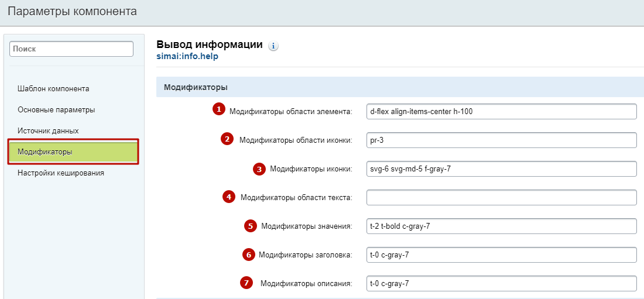
Task: Click the red number 1 marker badge
Action: pos(219,109)
